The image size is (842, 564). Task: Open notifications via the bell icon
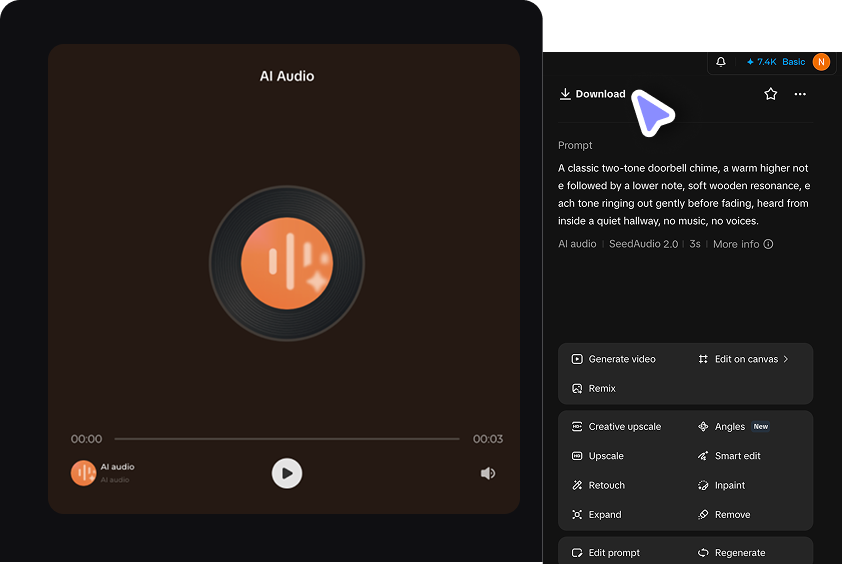tap(721, 62)
